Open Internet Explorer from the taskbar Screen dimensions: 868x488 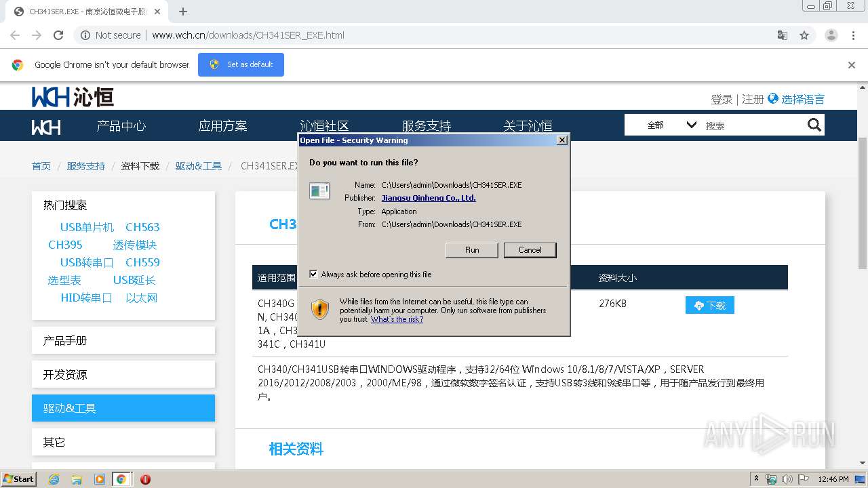coord(54,479)
